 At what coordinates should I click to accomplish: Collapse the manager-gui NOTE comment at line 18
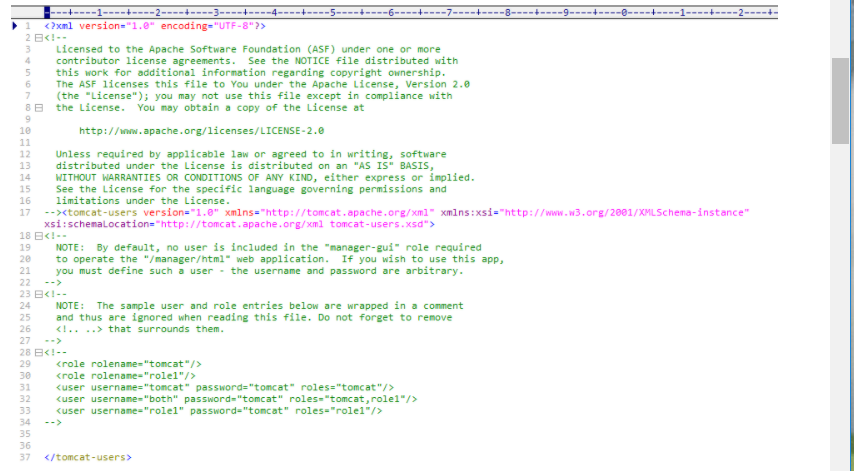point(39,236)
